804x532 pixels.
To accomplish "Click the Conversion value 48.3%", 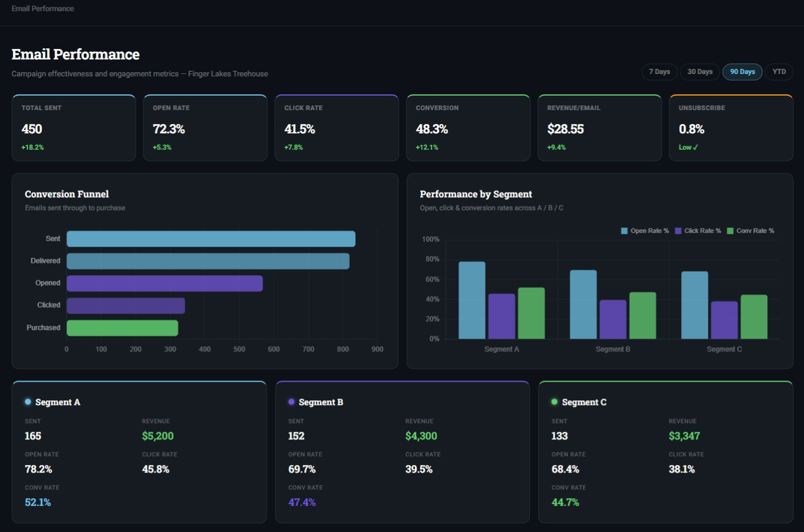I will tap(432, 129).
